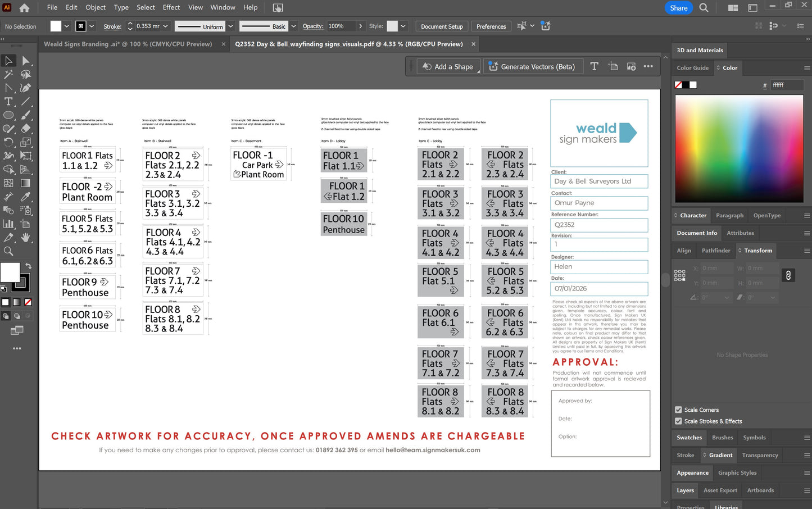Activate the Gradient tool
Screen dimensions: 812x509
(x=26, y=183)
